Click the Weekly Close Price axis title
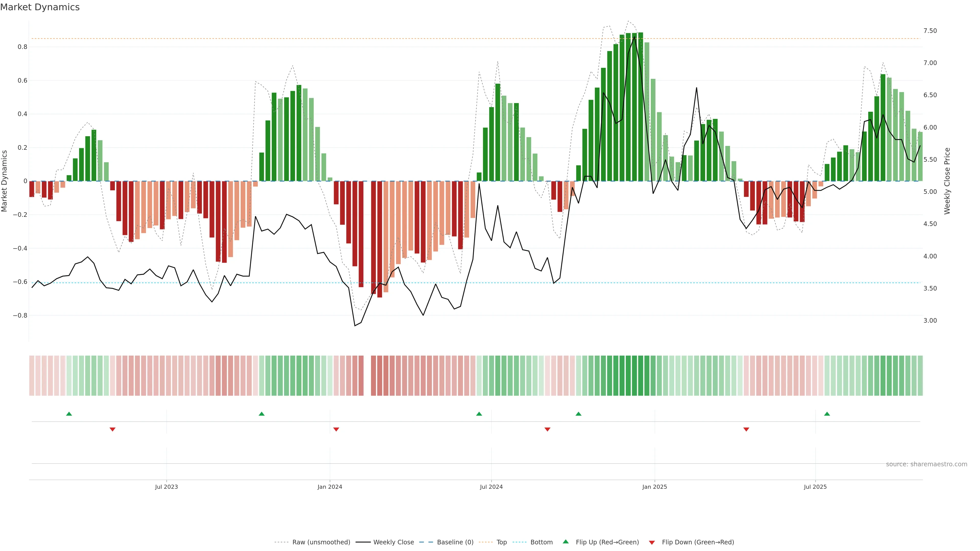Viewport: 980px width, 551px height. pyautogui.click(x=947, y=181)
